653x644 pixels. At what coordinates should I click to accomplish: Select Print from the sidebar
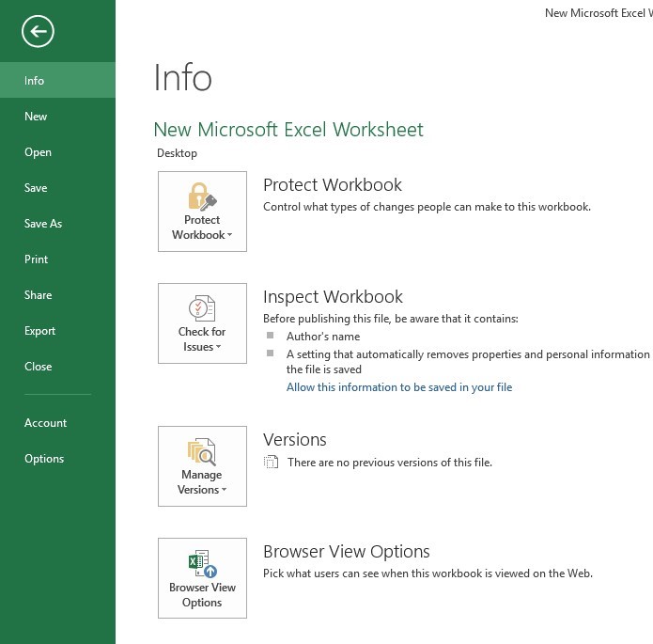pos(37,259)
